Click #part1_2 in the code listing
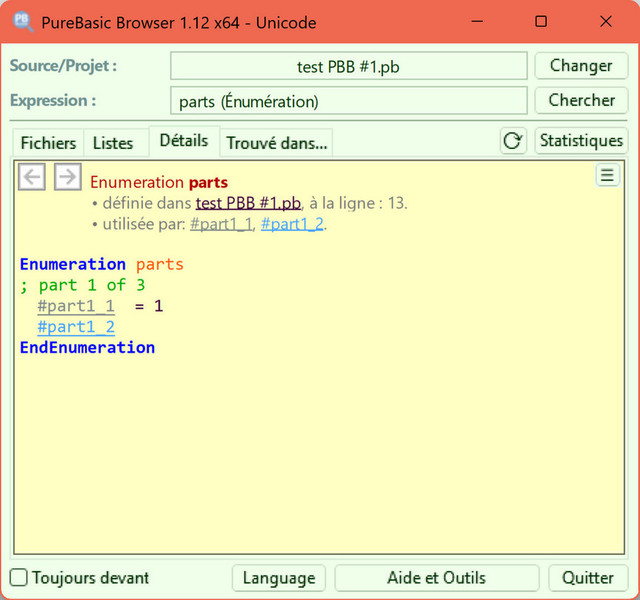The height and width of the screenshot is (600, 640). 76,327
